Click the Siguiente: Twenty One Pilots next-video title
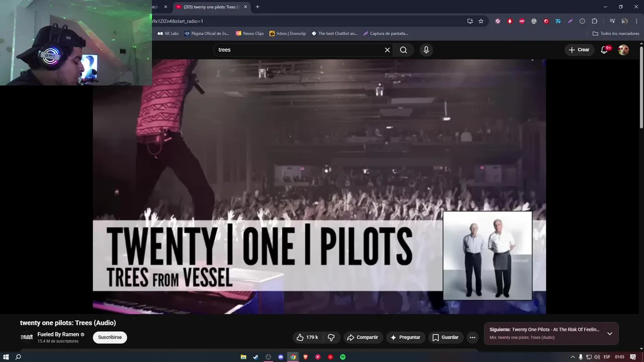The height and width of the screenshot is (362, 644). (x=544, y=330)
